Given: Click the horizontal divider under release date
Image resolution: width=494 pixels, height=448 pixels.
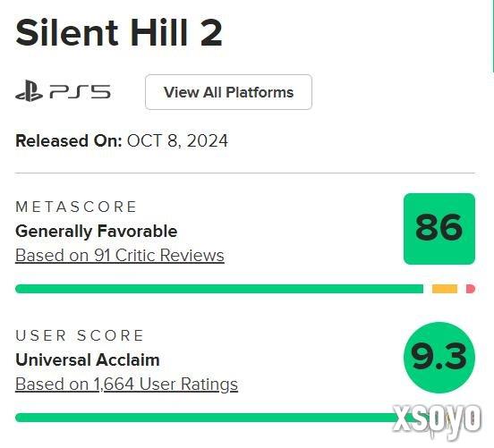Looking at the screenshot, I should pyautogui.click(x=245, y=173).
